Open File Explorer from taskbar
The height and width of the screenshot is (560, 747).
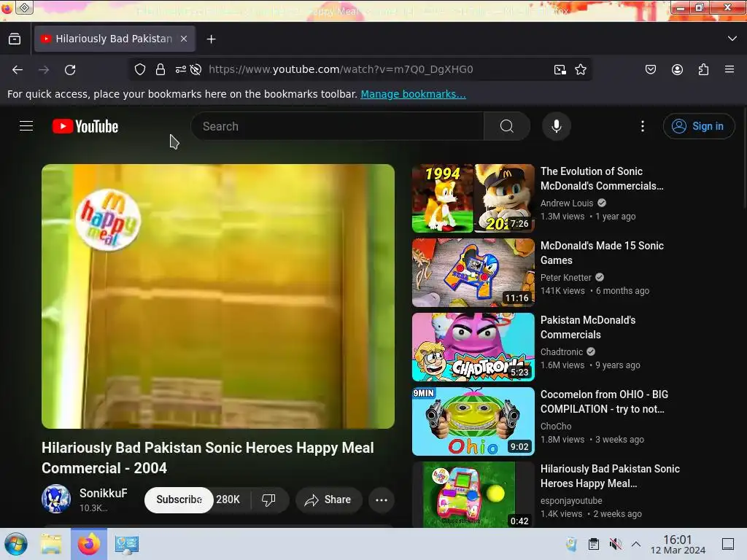pyautogui.click(x=51, y=544)
